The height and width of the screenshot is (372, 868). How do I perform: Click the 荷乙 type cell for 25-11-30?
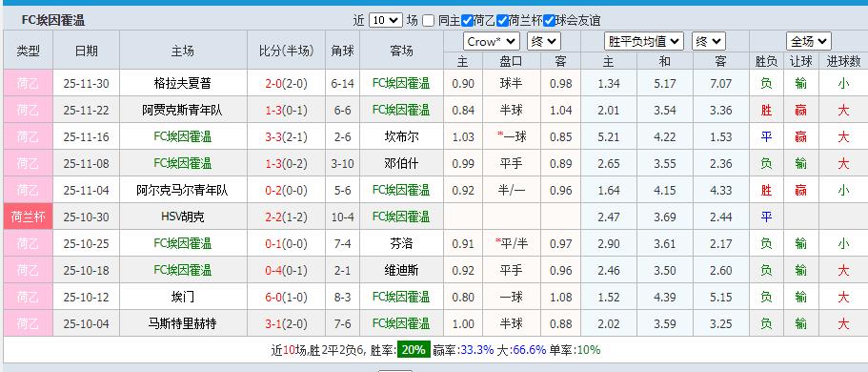29,83
